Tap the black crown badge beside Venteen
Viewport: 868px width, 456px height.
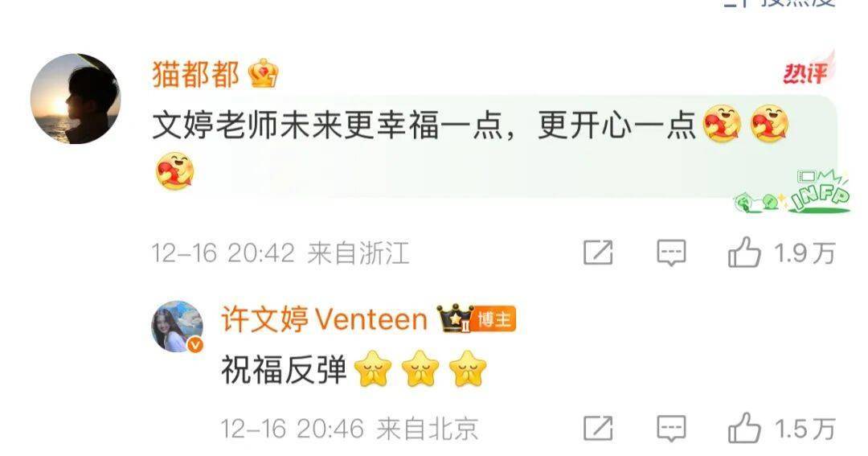pyautogui.click(x=454, y=318)
